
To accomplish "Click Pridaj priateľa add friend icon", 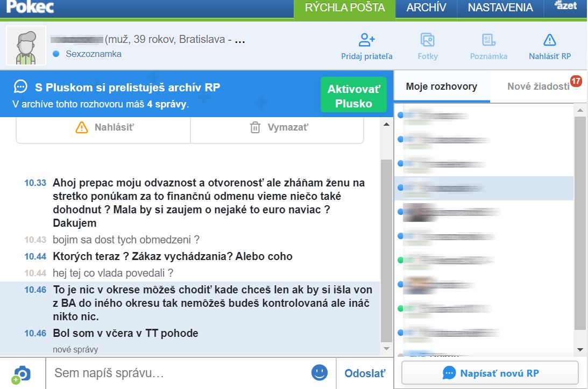I will point(367,47).
